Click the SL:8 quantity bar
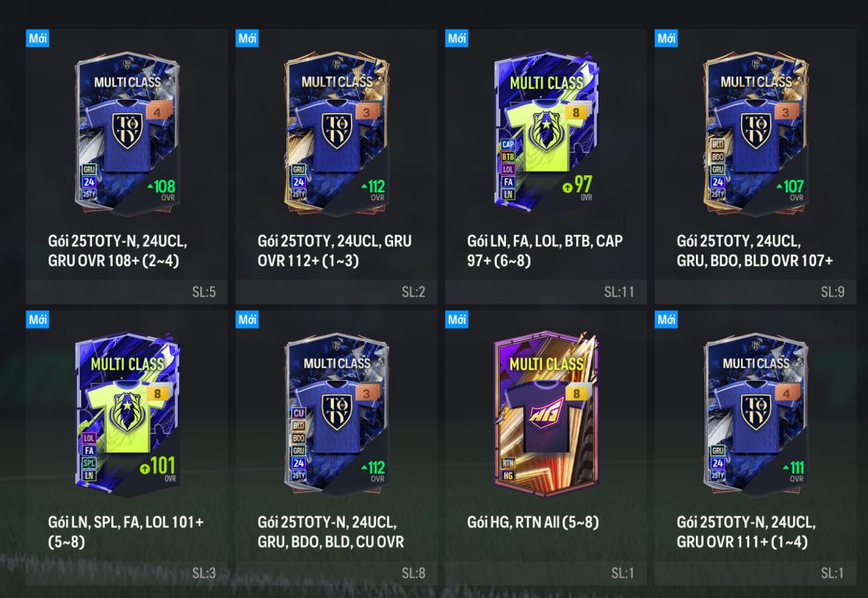The width and height of the screenshot is (868, 598). coord(336,573)
